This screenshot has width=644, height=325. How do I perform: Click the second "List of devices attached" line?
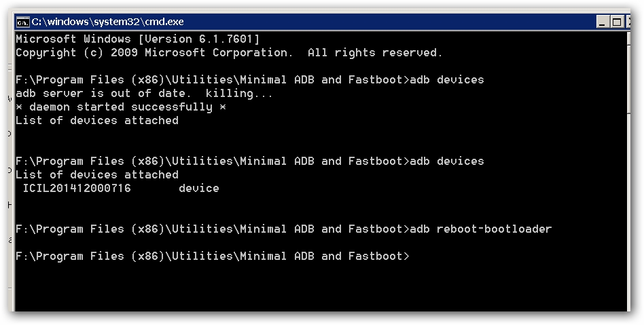click(x=97, y=175)
